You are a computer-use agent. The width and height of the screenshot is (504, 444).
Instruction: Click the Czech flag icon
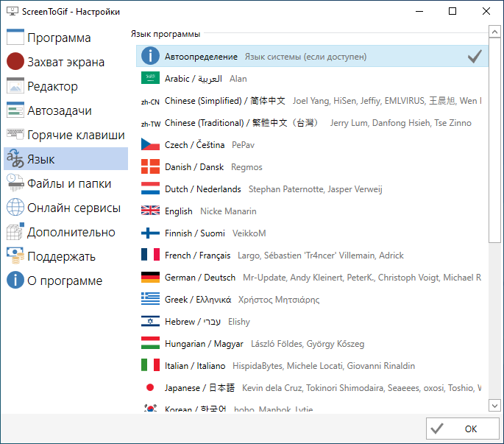(150, 144)
